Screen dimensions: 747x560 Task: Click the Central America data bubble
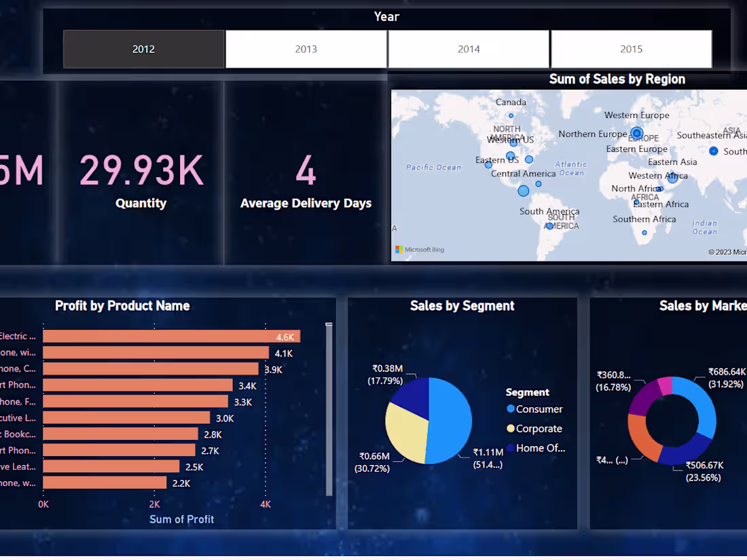[523, 191]
